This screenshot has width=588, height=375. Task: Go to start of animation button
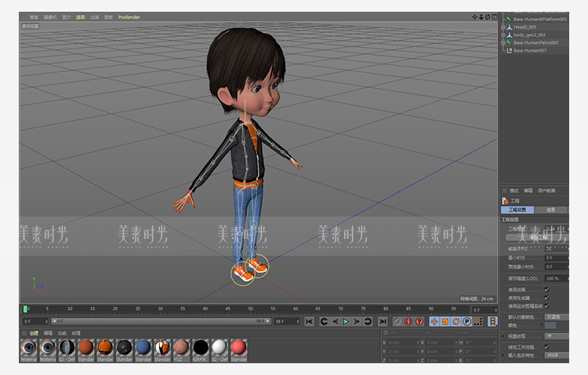pos(310,322)
